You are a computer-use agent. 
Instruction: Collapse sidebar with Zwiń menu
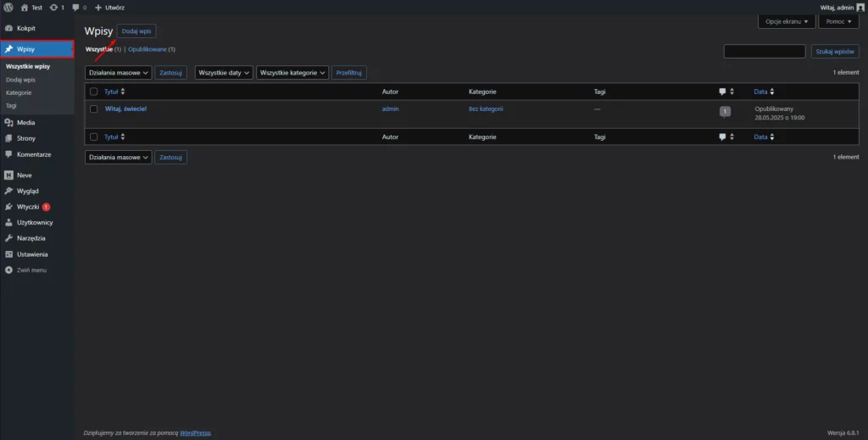31,270
